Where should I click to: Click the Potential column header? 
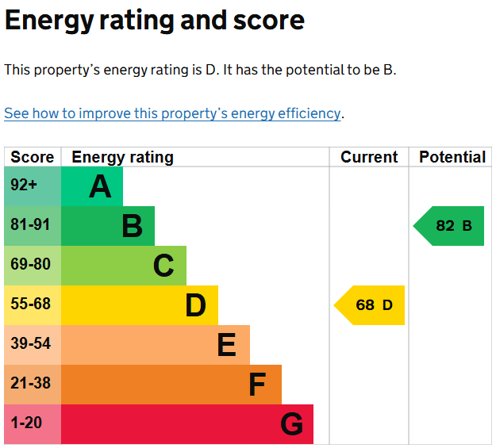(x=452, y=157)
